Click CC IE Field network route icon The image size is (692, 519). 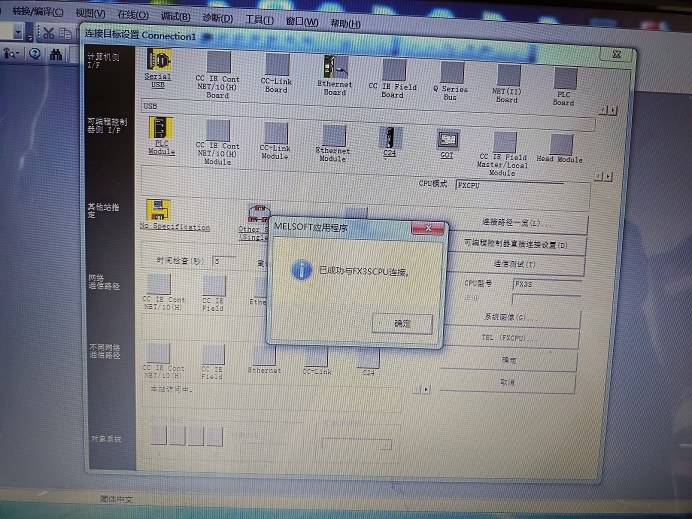point(214,286)
